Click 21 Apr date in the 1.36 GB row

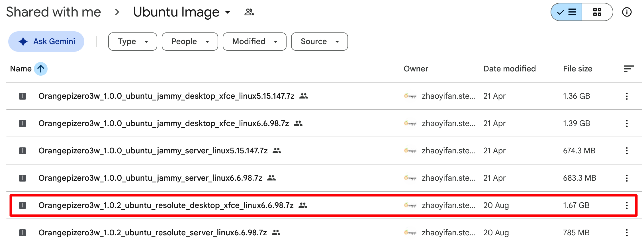click(494, 96)
